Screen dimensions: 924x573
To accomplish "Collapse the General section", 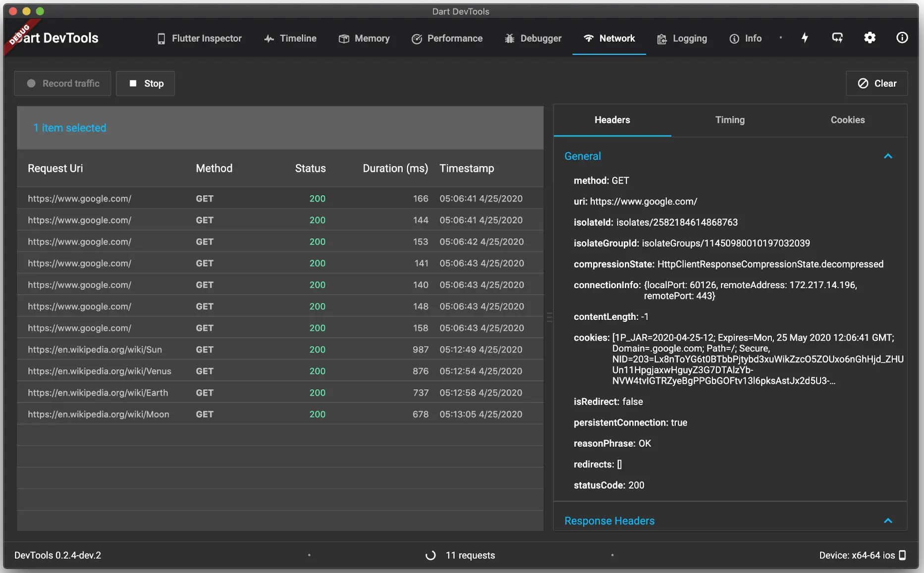I will [888, 156].
